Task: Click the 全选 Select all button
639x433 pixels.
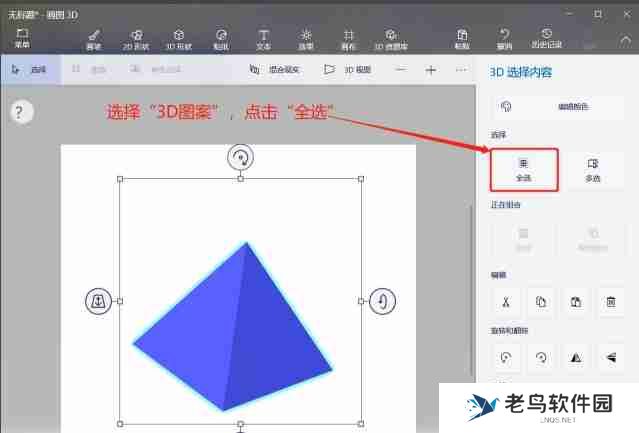Action: point(524,170)
